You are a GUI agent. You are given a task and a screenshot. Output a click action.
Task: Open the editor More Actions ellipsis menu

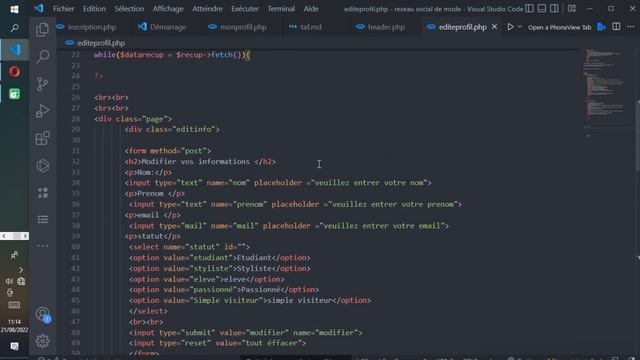point(631,27)
